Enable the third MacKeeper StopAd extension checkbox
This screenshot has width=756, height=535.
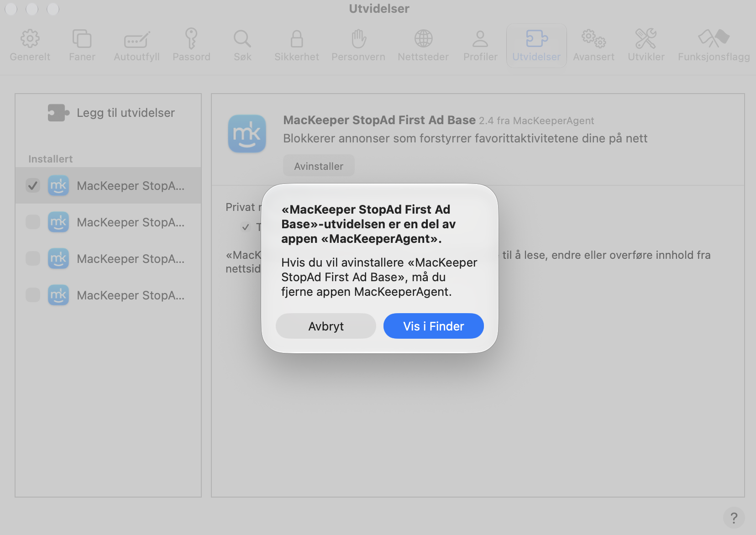33,258
